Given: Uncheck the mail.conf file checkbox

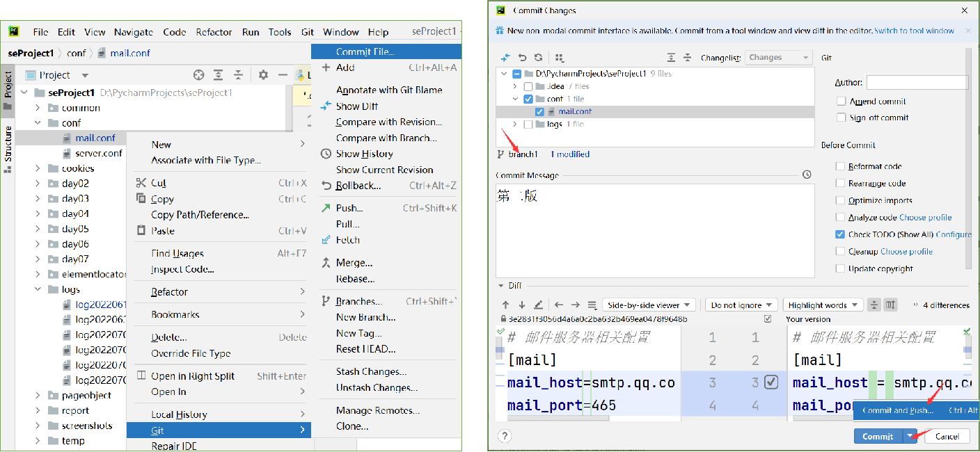Looking at the screenshot, I should (x=540, y=112).
